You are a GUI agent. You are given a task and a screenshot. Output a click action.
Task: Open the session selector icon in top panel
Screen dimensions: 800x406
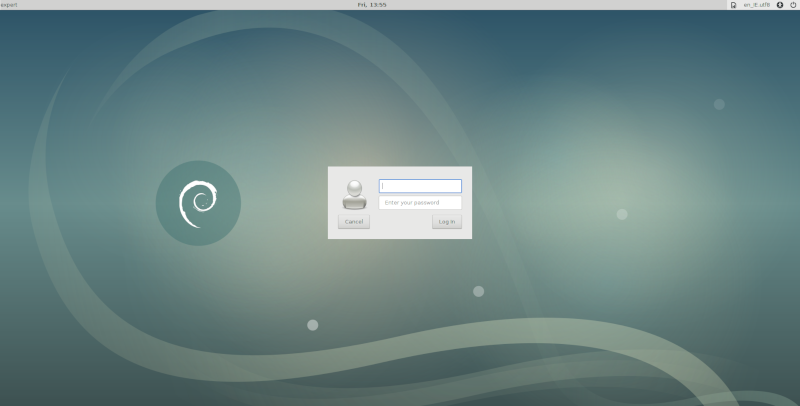tap(733, 5)
